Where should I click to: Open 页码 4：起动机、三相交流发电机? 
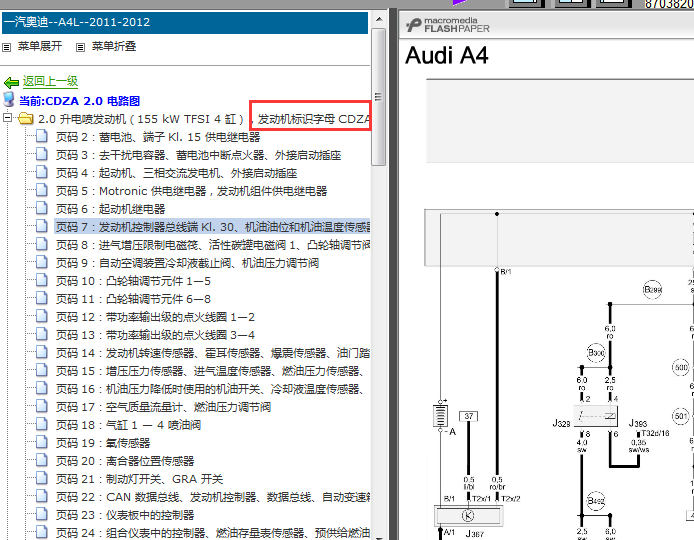pyautogui.click(x=176, y=173)
